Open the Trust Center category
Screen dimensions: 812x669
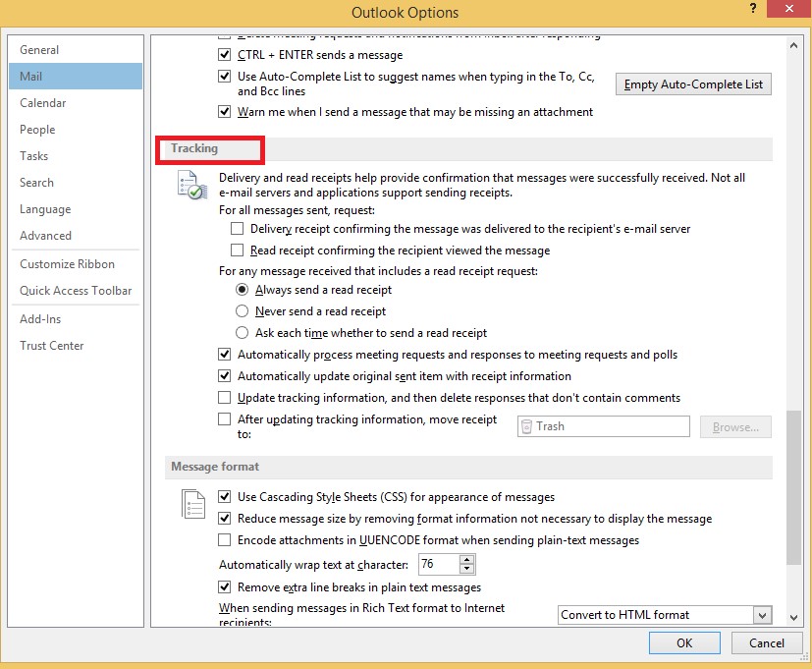(x=76, y=346)
